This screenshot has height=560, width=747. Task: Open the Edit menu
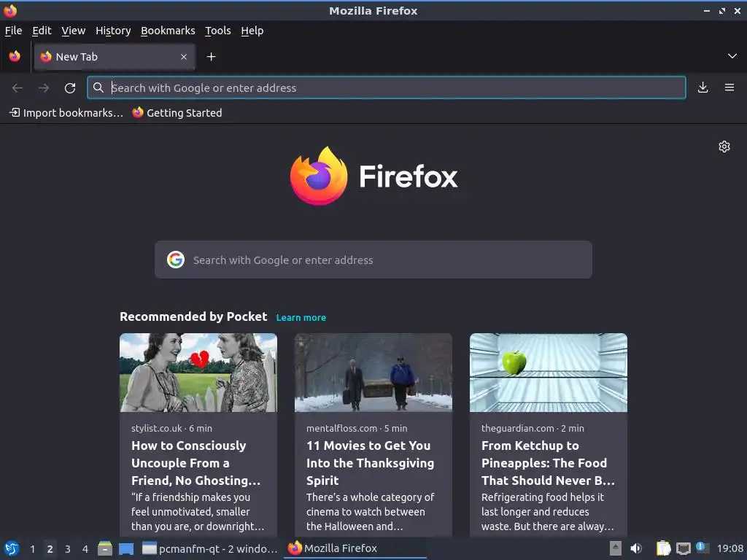(42, 31)
